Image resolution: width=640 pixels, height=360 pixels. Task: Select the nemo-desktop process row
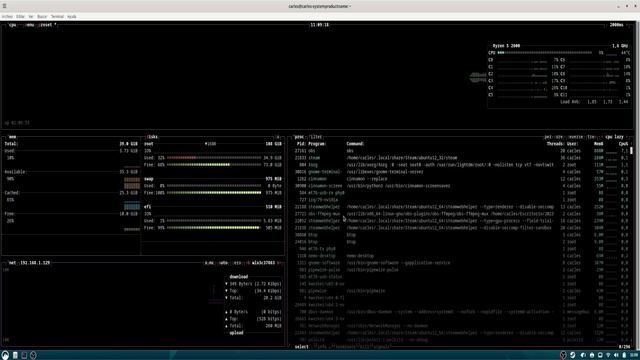click(x=461, y=256)
